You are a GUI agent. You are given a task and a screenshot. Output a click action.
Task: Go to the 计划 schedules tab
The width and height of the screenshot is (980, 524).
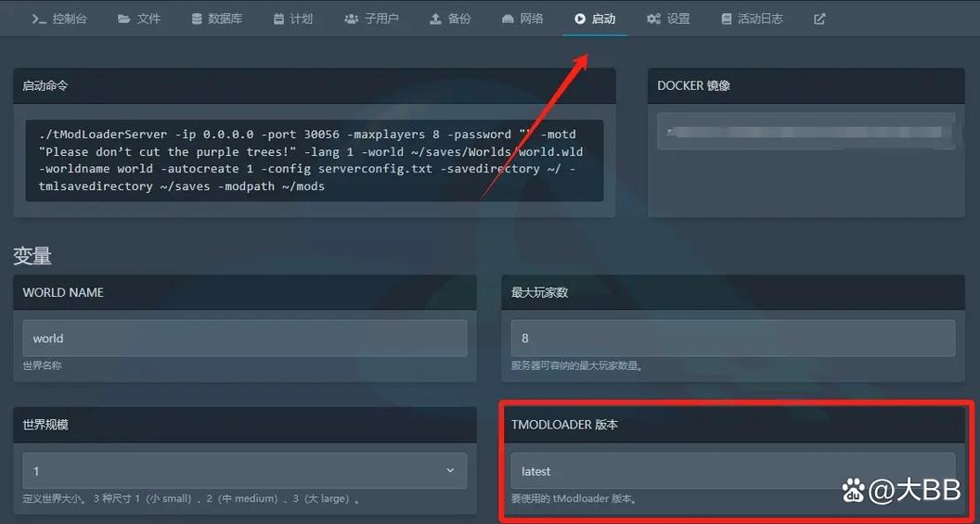pyautogui.click(x=292, y=19)
